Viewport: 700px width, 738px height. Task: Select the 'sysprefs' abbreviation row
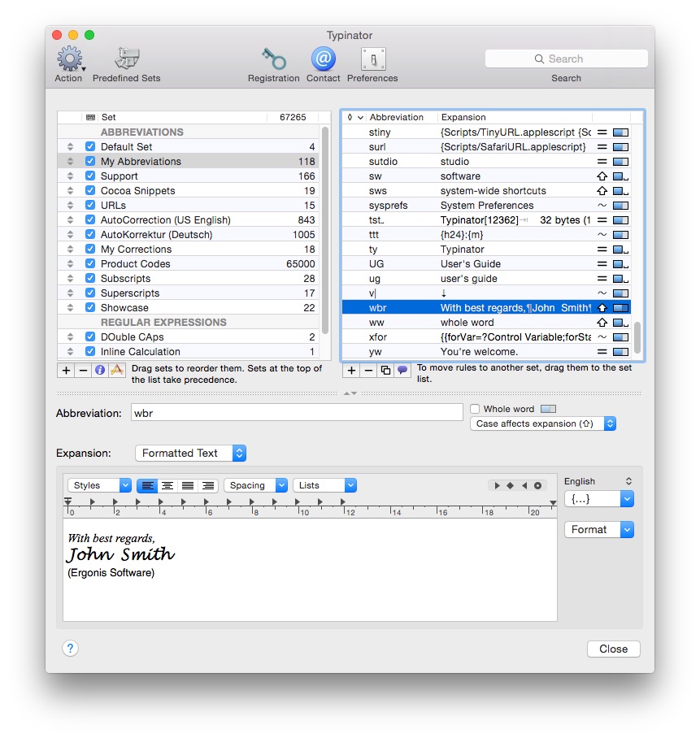click(x=388, y=206)
